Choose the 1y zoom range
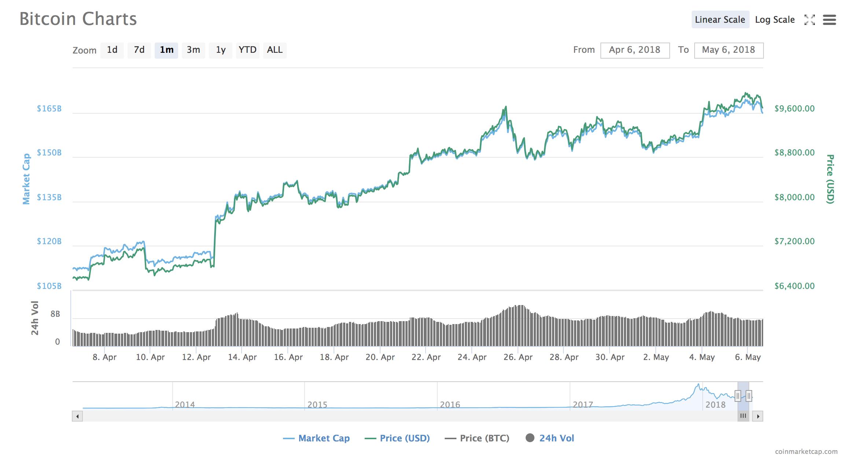868x470 pixels. (220, 50)
